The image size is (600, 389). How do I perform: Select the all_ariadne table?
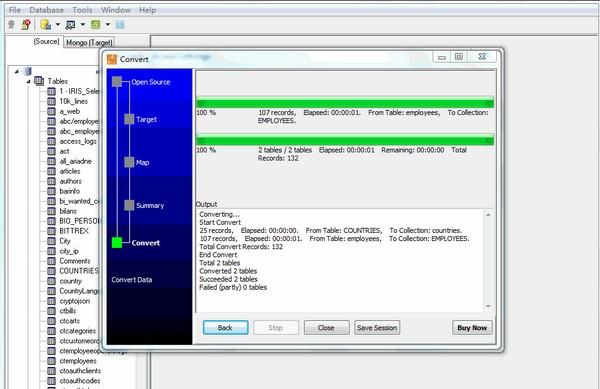75,161
